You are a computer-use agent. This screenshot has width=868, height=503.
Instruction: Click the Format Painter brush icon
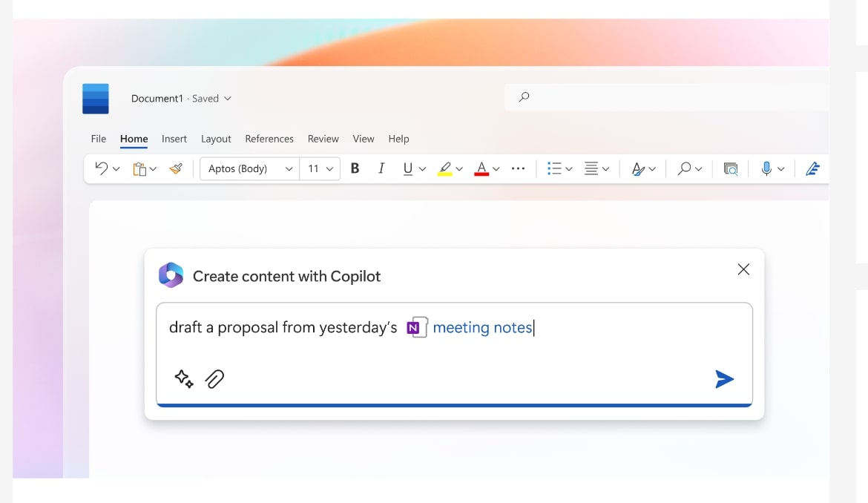(x=176, y=169)
